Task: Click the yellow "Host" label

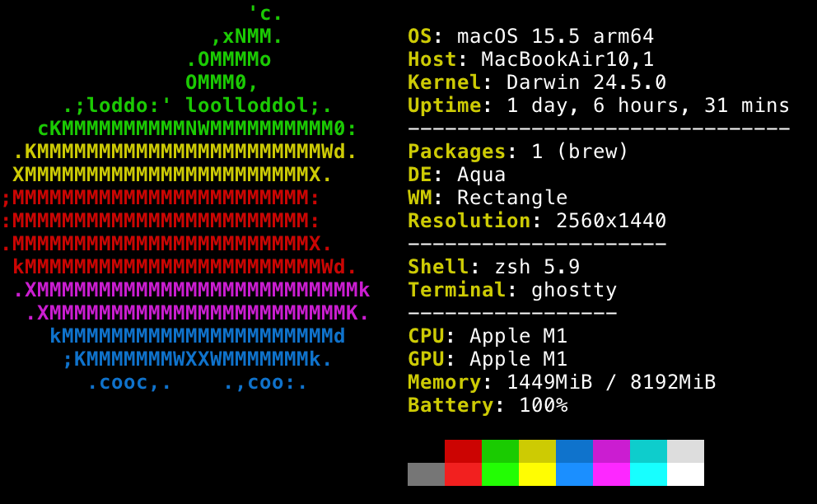Action: (x=432, y=59)
